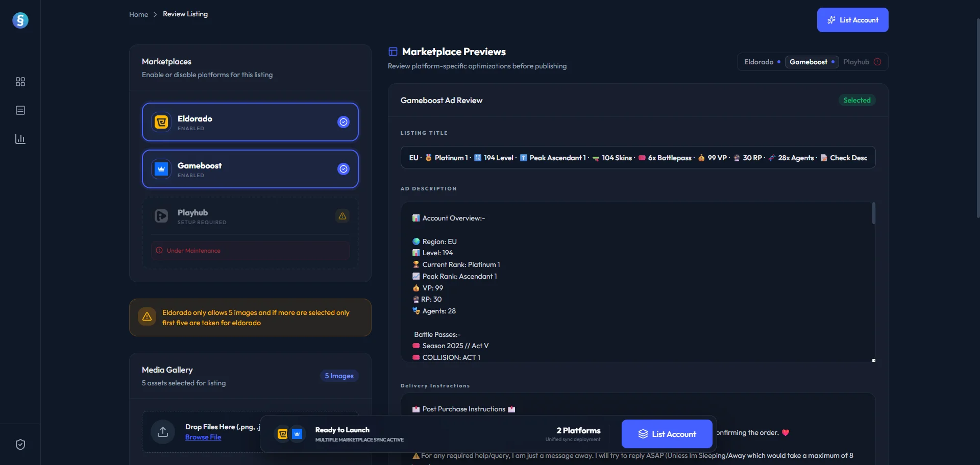Click the shield icon at the sidebar bottom
The height and width of the screenshot is (465, 980).
[x=20, y=445]
